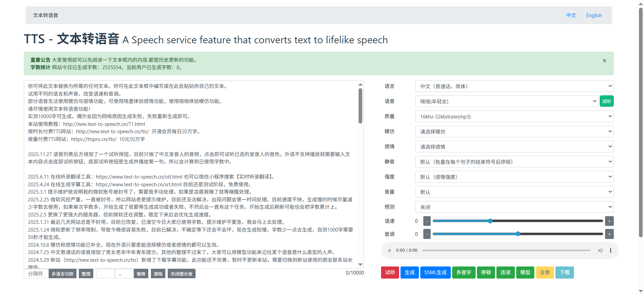Select 中文 in the top navigation
Image resolution: width=644 pixels, height=295 pixels.
(x=571, y=15)
